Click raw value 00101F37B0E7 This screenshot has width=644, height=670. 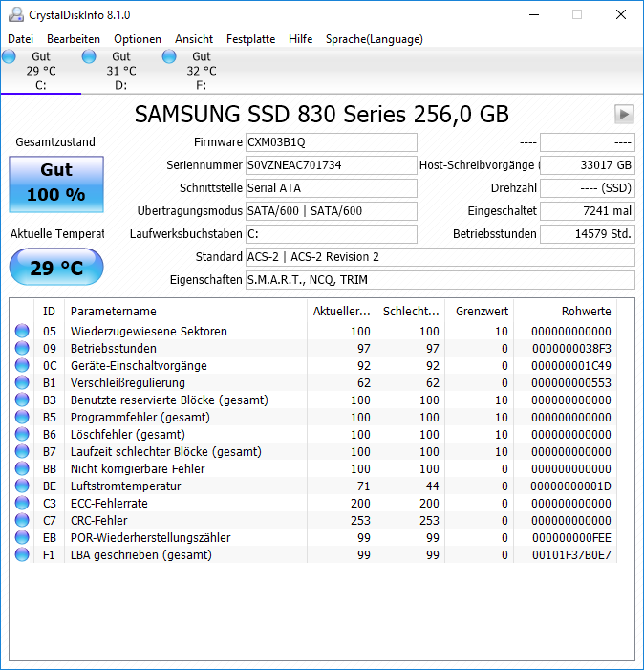click(571, 555)
